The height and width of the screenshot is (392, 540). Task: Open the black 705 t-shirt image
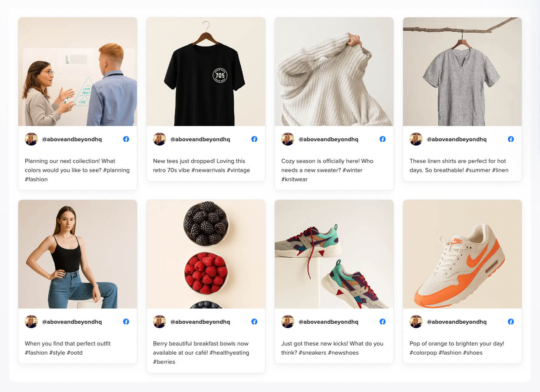point(206,72)
